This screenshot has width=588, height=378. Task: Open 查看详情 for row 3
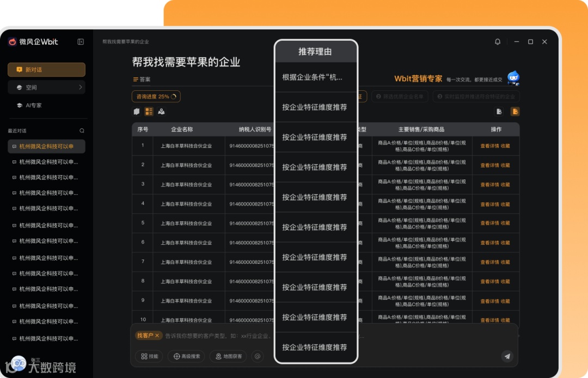(x=489, y=185)
